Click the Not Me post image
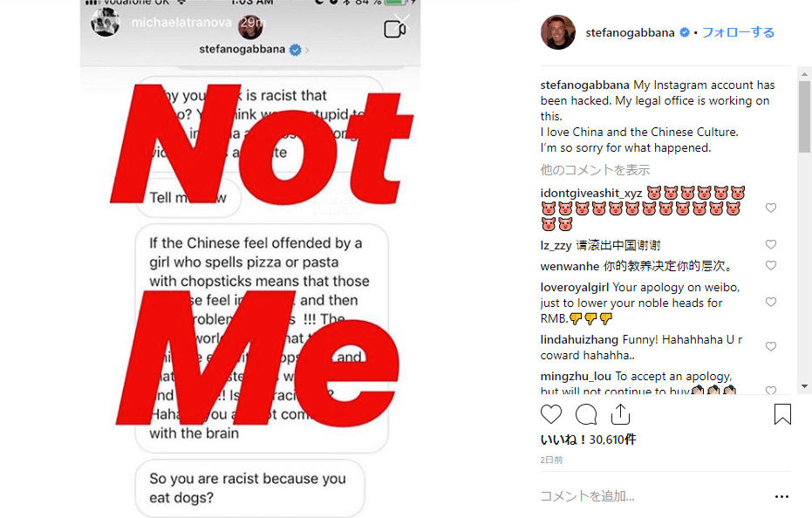This screenshot has width=812, height=518. click(250, 259)
